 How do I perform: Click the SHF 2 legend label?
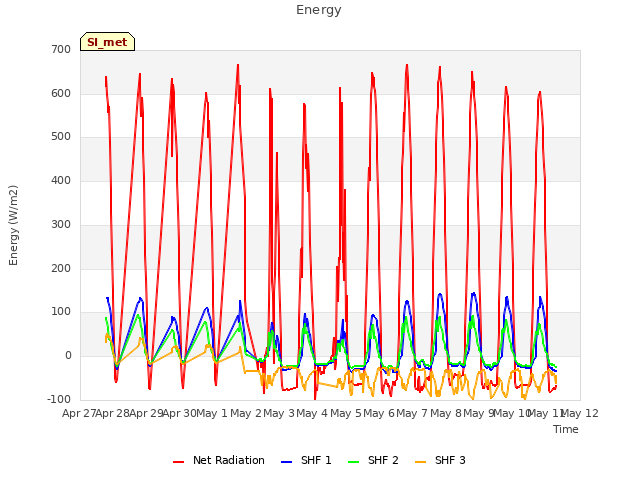click(x=383, y=460)
